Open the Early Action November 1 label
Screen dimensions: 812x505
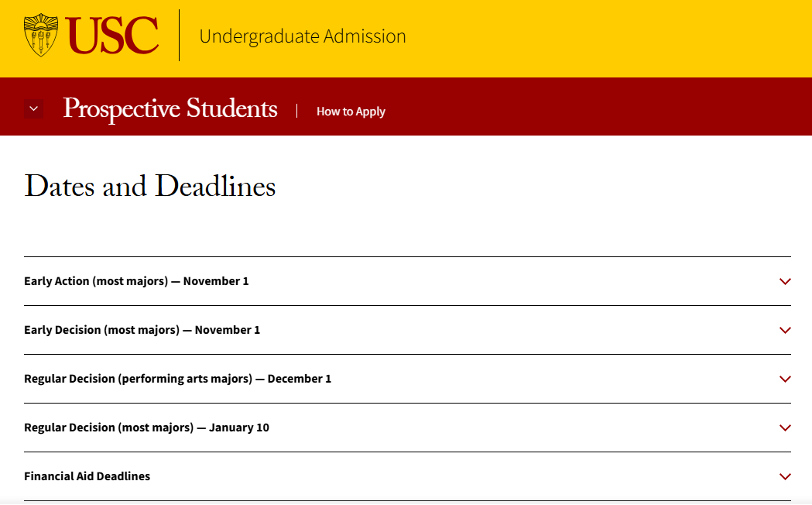[x=136, y=281]
